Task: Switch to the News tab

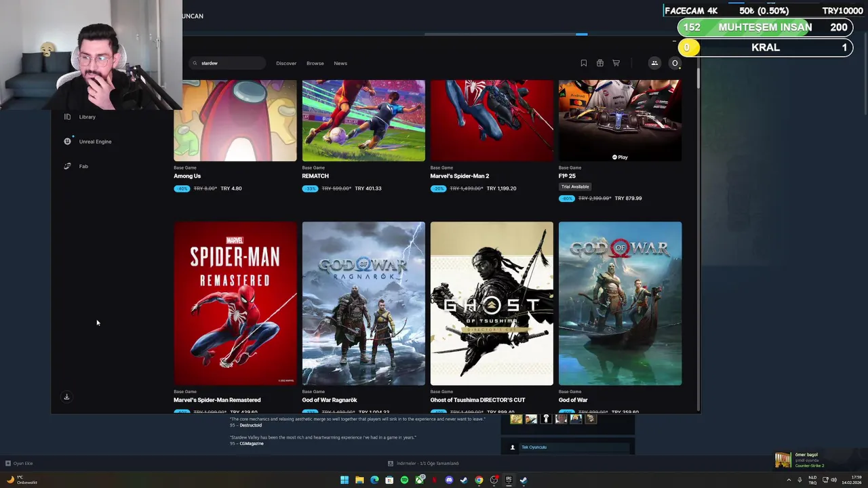Action: [340, 63]
